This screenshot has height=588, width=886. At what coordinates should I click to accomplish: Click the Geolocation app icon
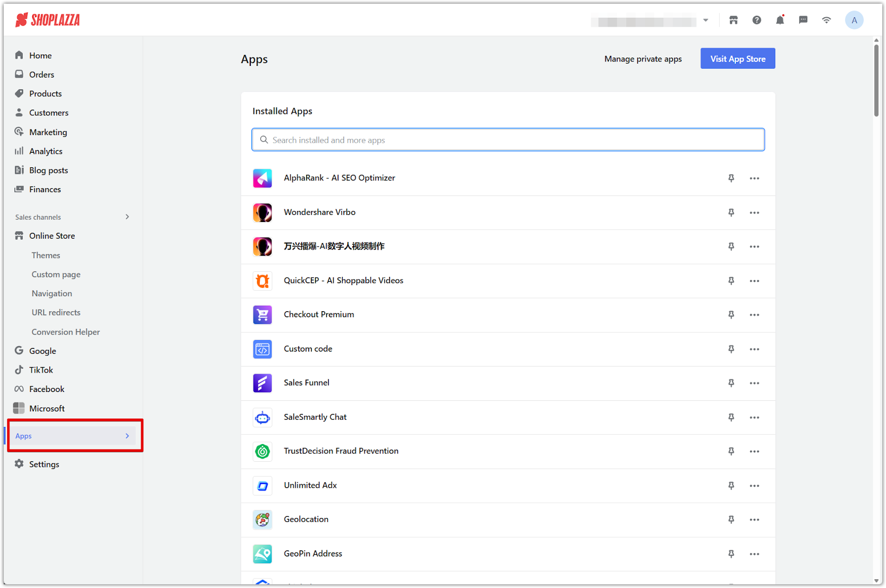[x=262, y=519]
